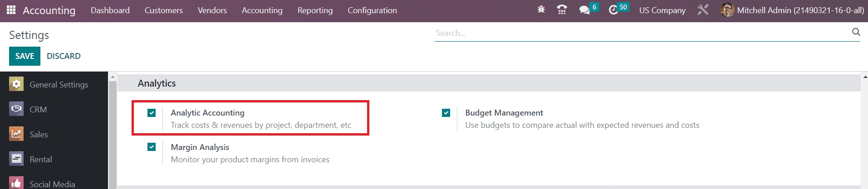Select the CRM settings section
868x189 pixels.
click(38, 109)
